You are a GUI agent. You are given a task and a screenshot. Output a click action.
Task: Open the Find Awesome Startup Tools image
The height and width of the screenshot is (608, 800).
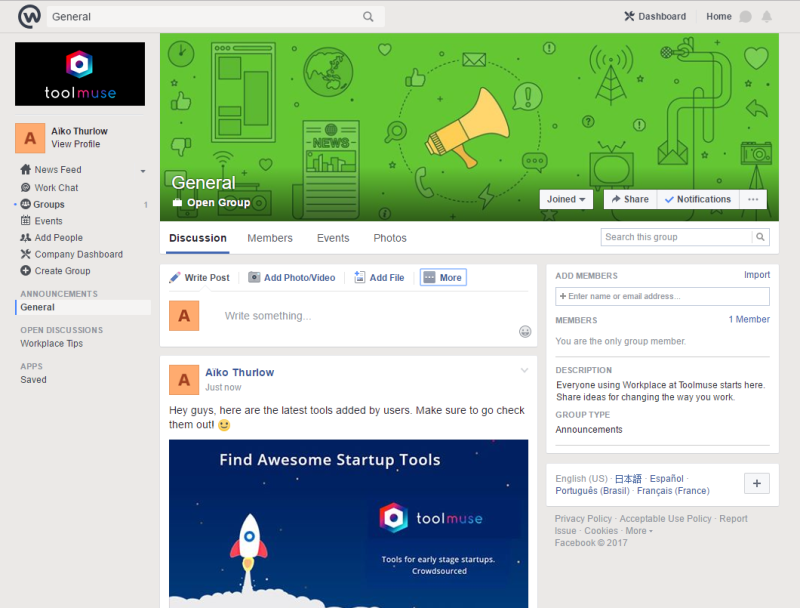point(348,524)
